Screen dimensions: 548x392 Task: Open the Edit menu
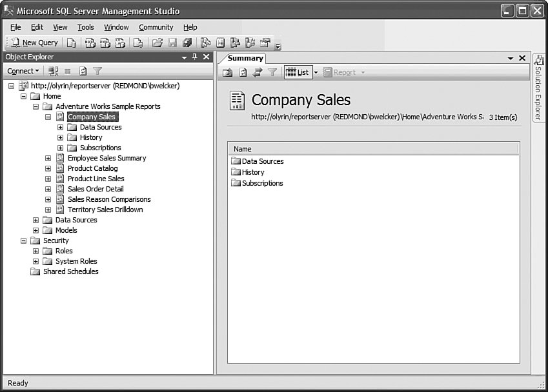pos(37,27)
